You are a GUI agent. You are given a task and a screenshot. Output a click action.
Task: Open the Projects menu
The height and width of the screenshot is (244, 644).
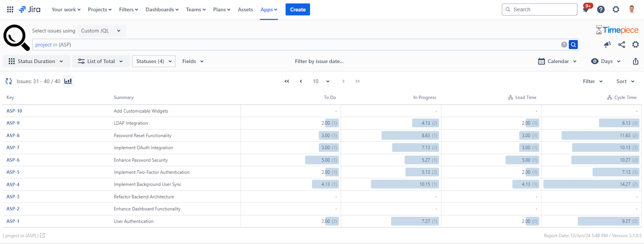pyautogui.click(x=100, y=9)
